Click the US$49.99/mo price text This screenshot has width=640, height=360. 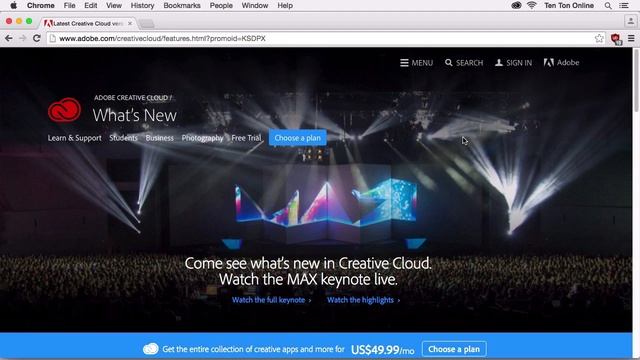(382, 350)
